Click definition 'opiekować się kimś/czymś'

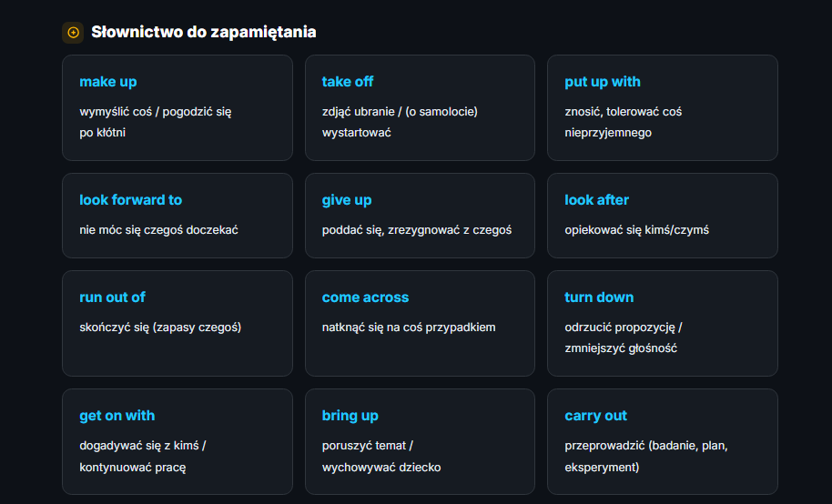click(x=636, y=230)
